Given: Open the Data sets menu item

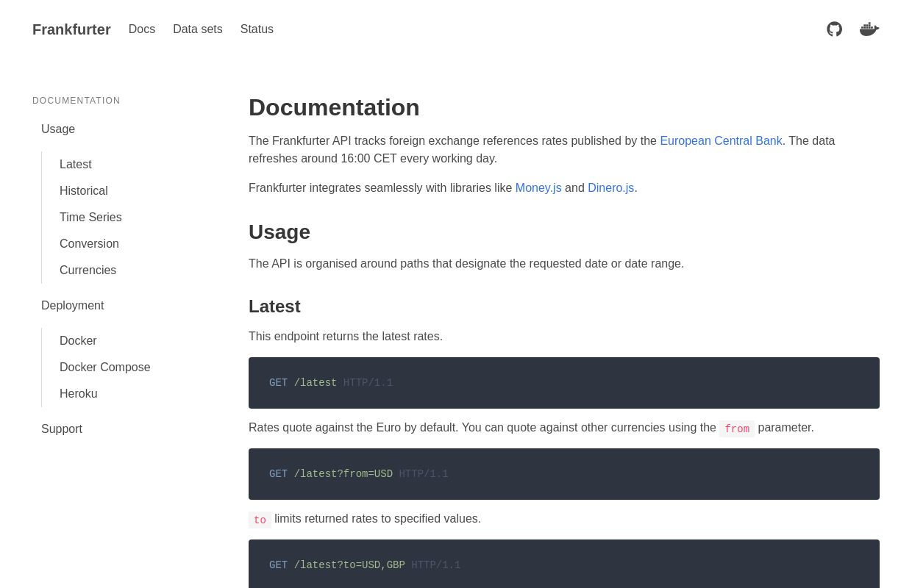Looking at the screenshot, I should 198,29.
